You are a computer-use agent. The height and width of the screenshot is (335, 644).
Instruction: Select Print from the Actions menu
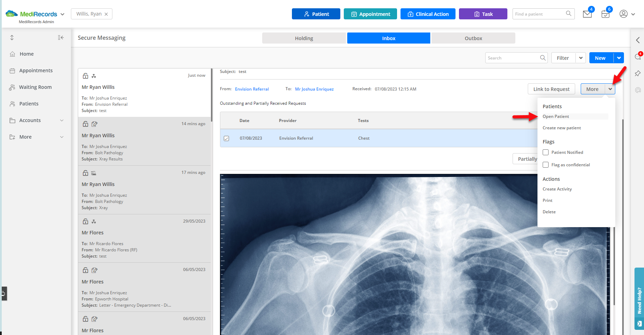548,201
